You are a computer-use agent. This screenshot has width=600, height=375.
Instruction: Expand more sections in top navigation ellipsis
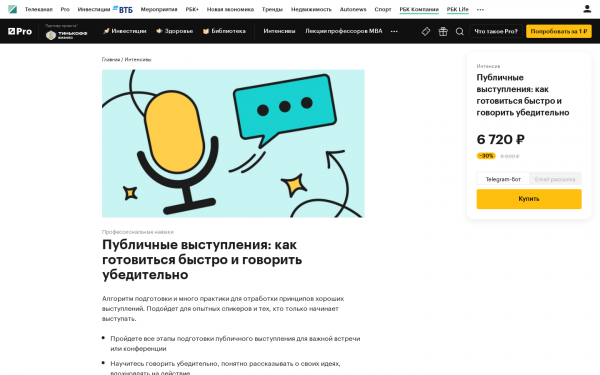(x=480, y=10)
